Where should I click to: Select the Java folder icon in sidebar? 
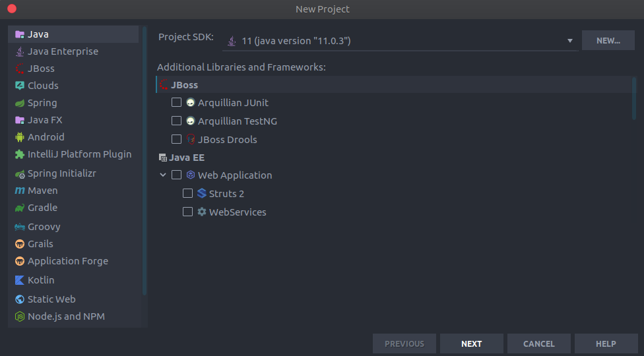coord(19,34)
